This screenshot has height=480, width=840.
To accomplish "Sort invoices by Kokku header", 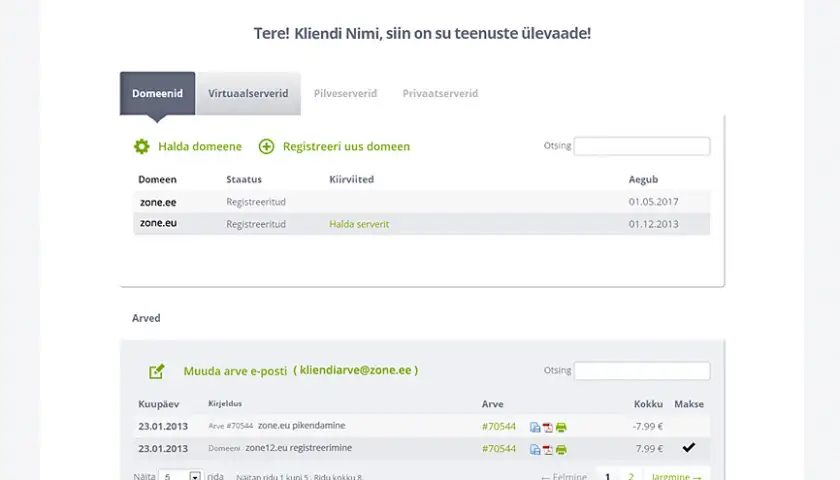I will (x=648, y=404).
